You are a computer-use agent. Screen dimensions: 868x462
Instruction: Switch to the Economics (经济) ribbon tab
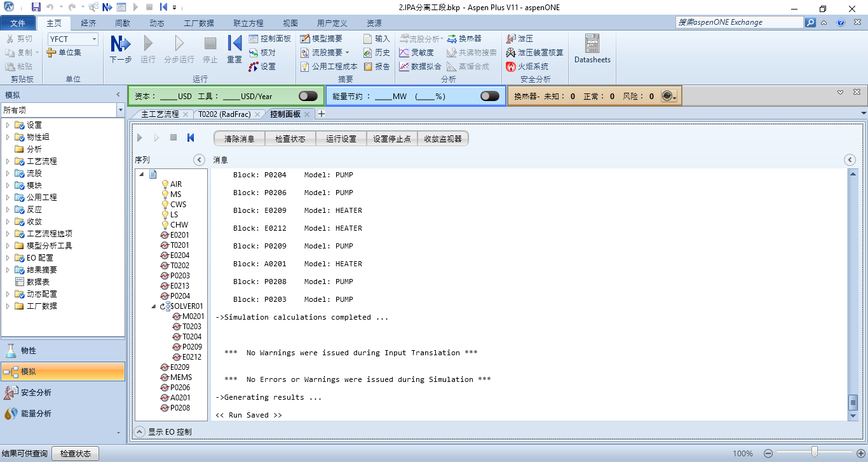[x=89, y=23]
